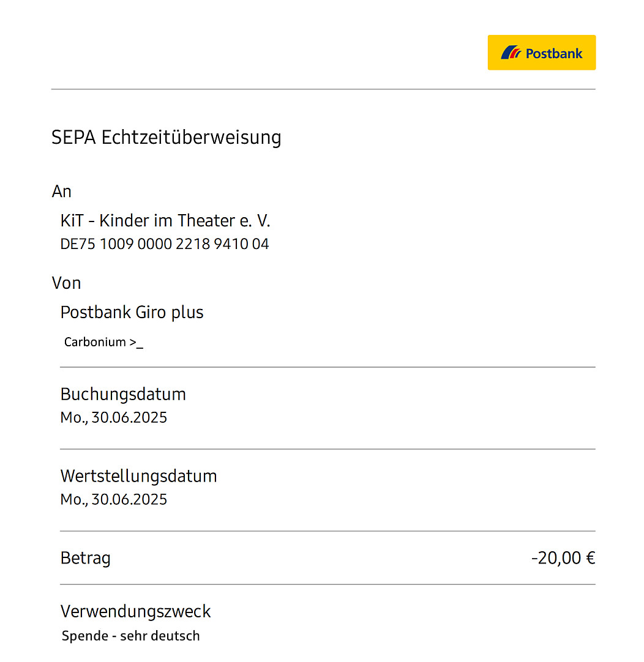Click the divider line above Buchungsdatum
The height and width of the screenshot is (662, 644).
(328, 367)
